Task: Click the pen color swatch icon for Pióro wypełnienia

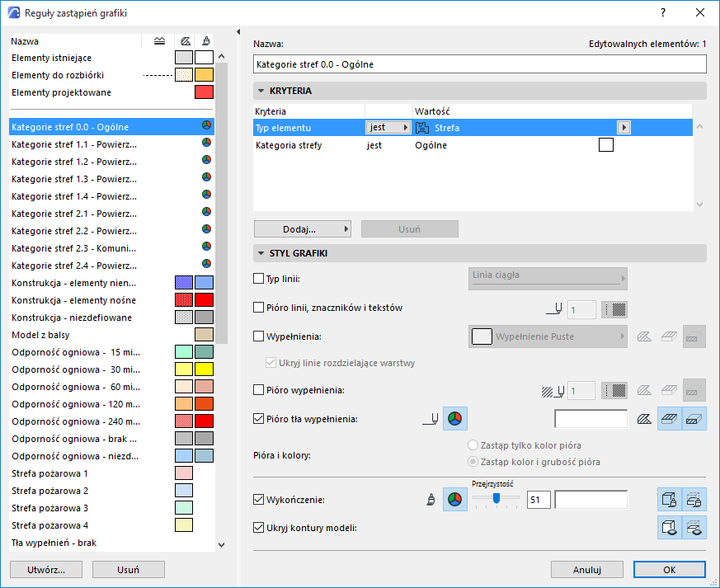Action: tap(614, 391)
